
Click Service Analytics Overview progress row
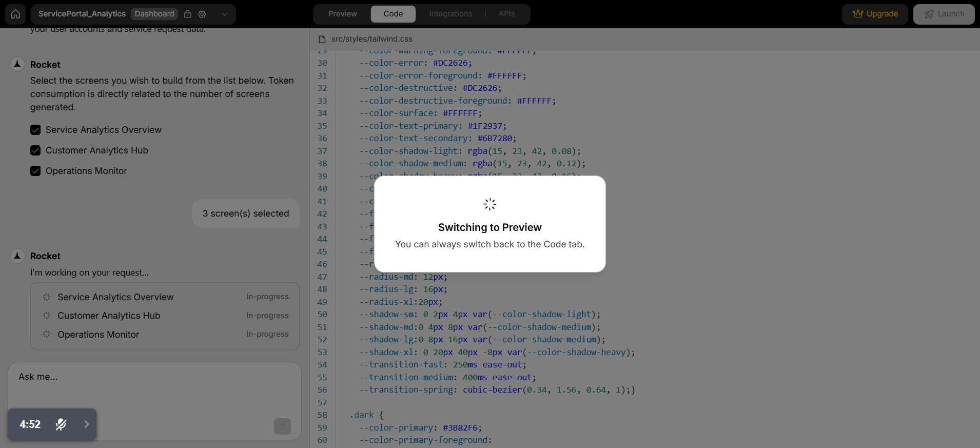(165, 297)
